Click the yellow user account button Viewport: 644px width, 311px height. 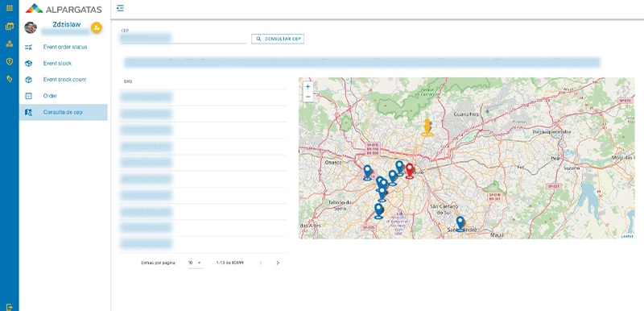pos(97,27)
